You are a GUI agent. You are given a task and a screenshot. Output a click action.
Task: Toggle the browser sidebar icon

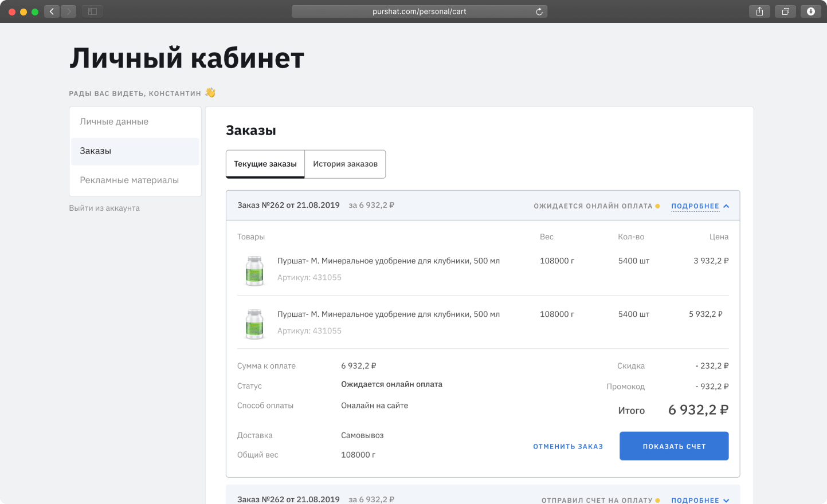click(x=92, y=11)
